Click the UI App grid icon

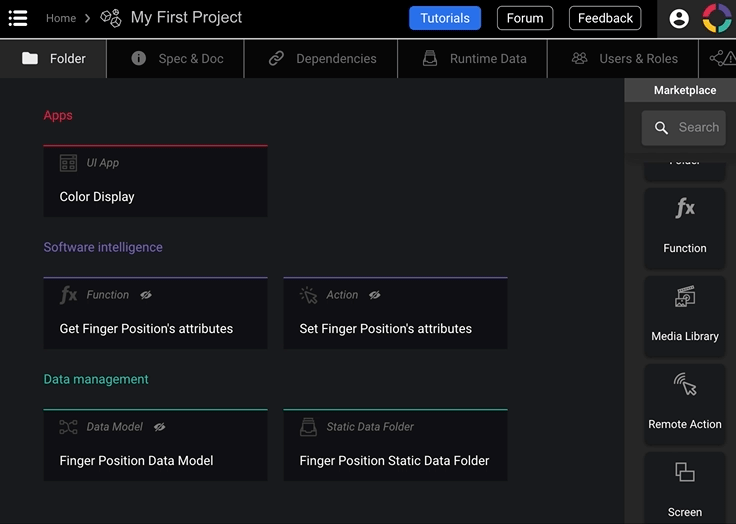(x=69, y=163)
